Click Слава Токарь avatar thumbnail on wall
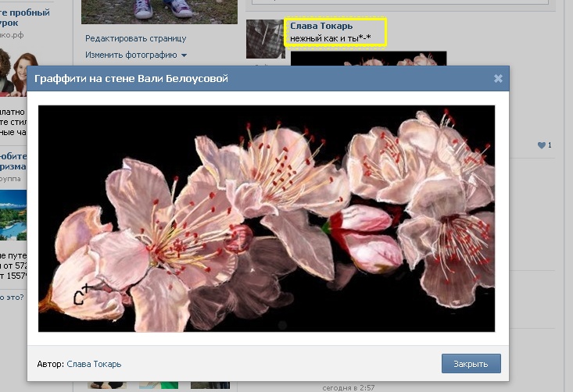The width and height of the screenshot is (573, 392). coord(265,39)
